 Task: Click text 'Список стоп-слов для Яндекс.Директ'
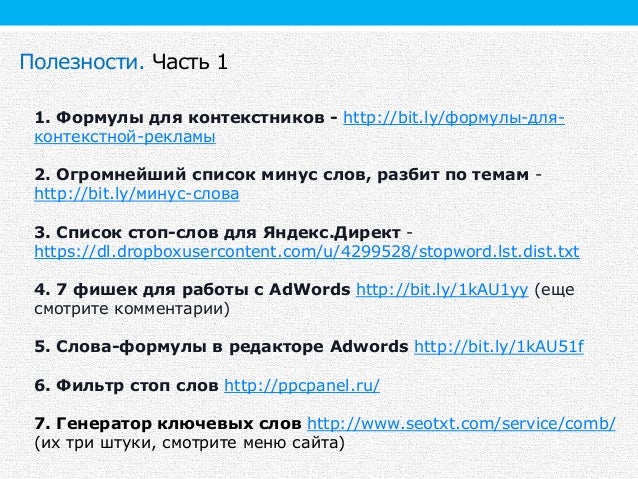[x=228, y=232]
